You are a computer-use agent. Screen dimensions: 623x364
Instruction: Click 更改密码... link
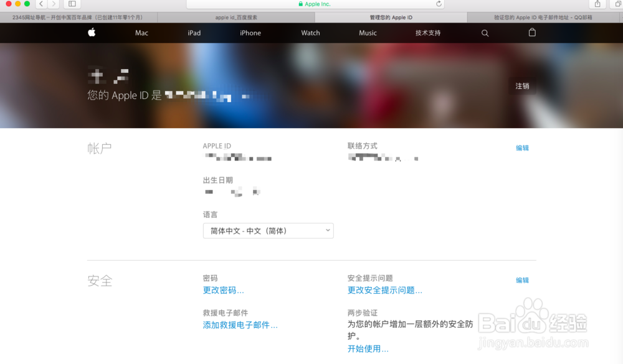(x=223, y=290)
